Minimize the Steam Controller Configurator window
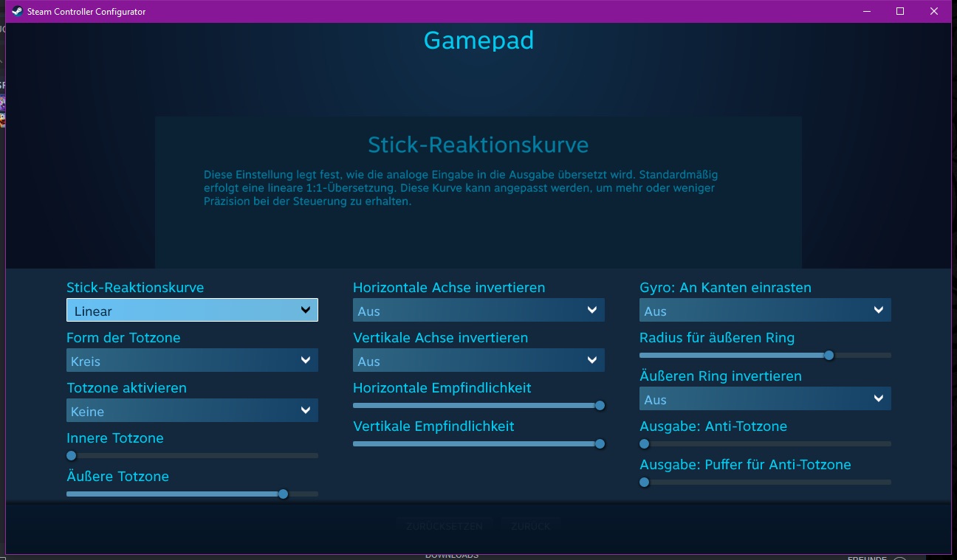 866,11
